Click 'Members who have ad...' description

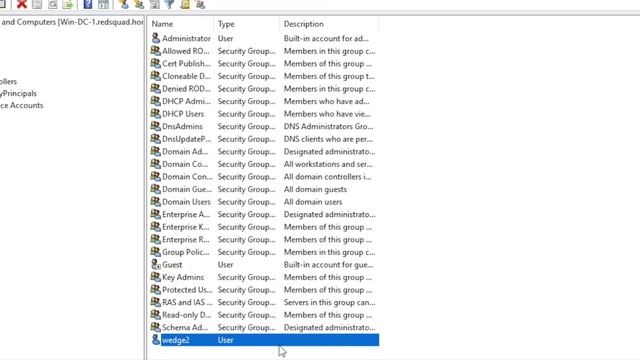pyautogui.click(x=327, y=101)
